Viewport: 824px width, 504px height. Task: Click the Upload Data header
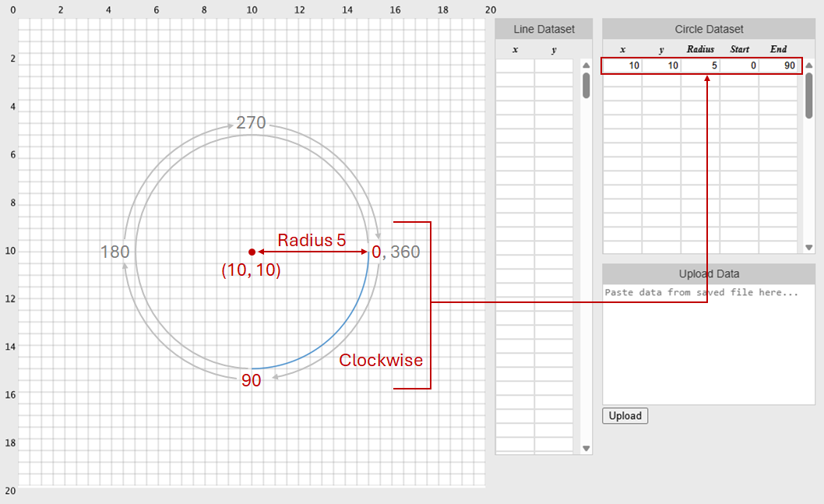pyautogui.click(x=709, y=273)
